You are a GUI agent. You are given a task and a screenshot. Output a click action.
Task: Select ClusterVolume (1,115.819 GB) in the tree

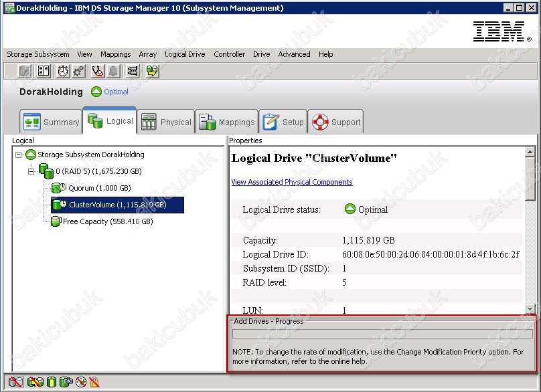coord(118,205)
